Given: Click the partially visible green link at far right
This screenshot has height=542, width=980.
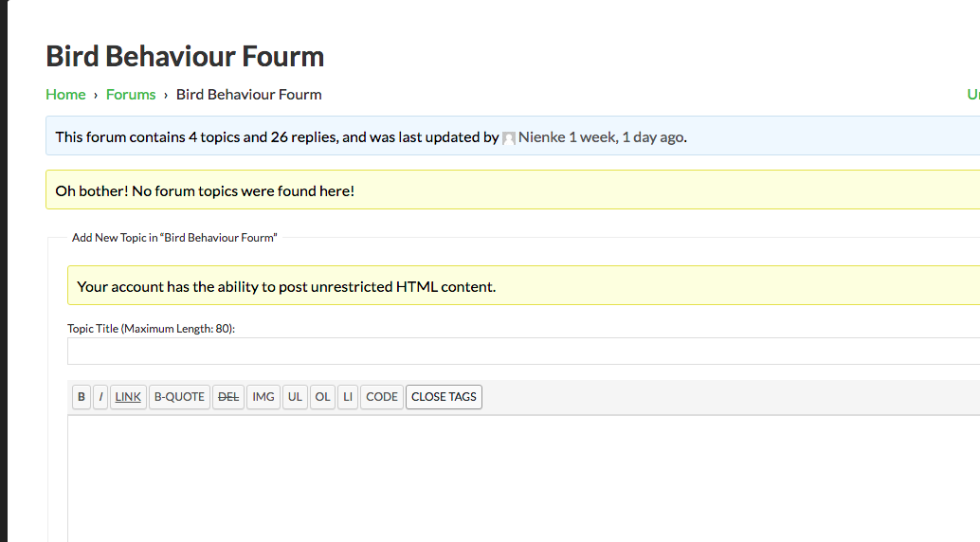Looking at the screenshot, I should [972, 95].
